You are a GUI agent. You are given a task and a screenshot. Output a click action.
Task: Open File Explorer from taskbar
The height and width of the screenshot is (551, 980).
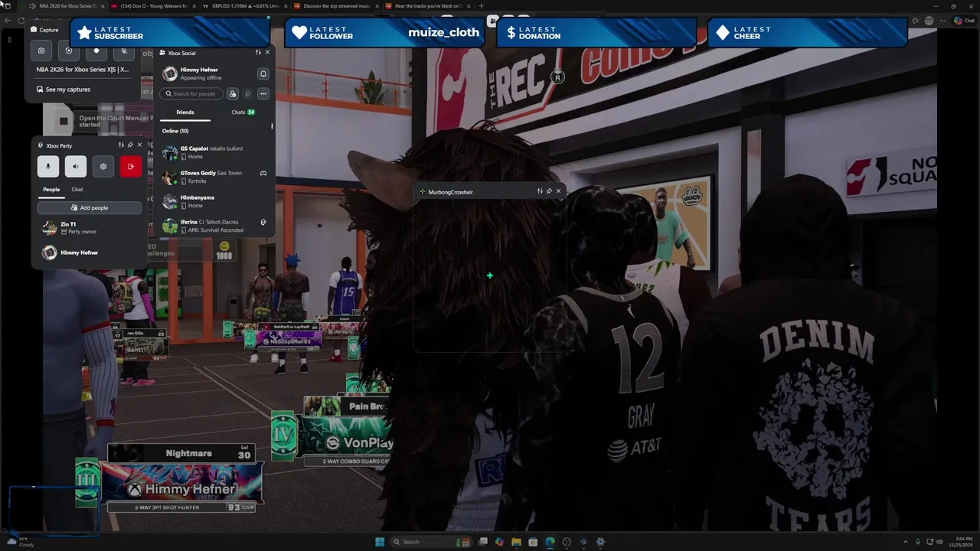pyautogui.click(x=516, y=542)
